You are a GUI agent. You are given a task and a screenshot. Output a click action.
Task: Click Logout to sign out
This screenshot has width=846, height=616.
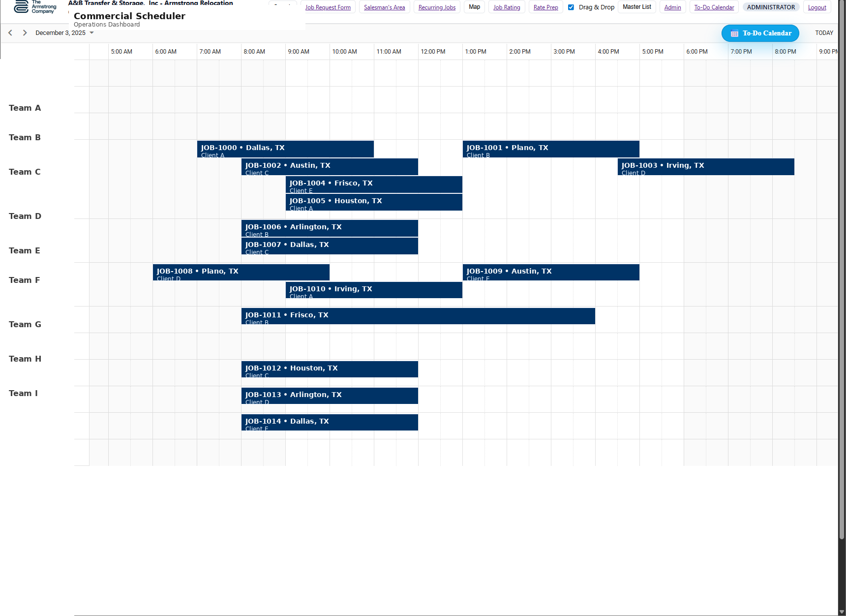tap(817, 7)
